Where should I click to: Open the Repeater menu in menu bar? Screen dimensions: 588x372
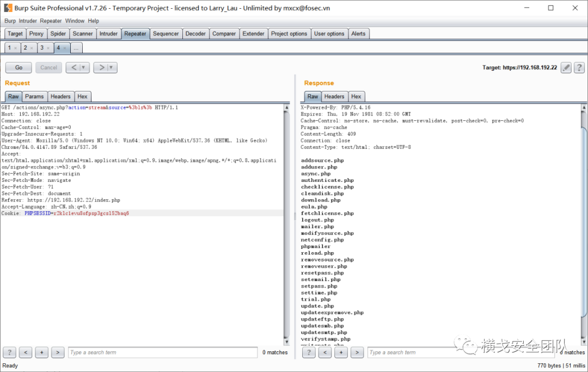(51, 21)
